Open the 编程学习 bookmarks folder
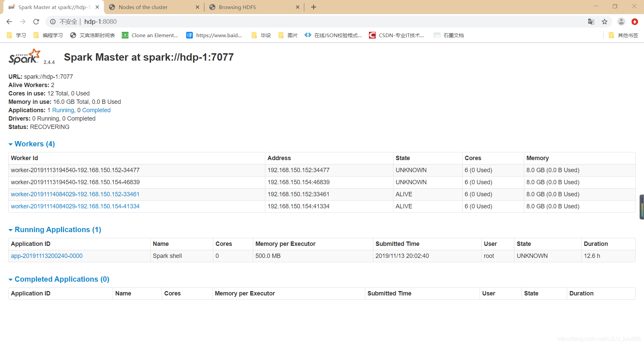The height and width of the screenshot is (345, 644). coord(48,35)
